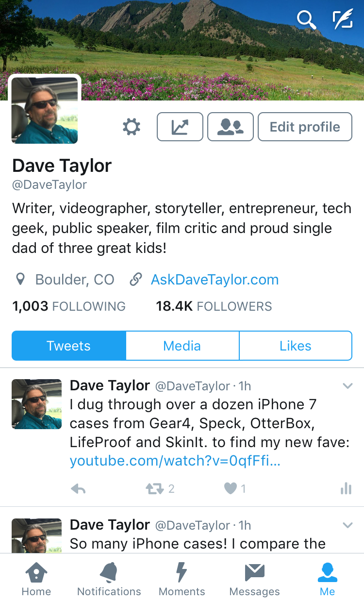Screen dimensions: 364x601
Task: Retweet the iPhone 7 cases tweet
Action: click(x=155, y=489)
